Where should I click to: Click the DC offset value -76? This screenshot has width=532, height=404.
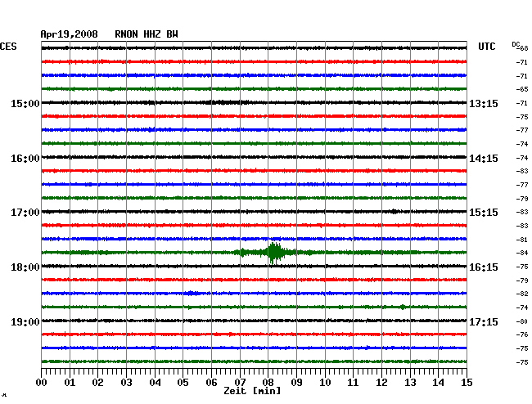(522, 334)
